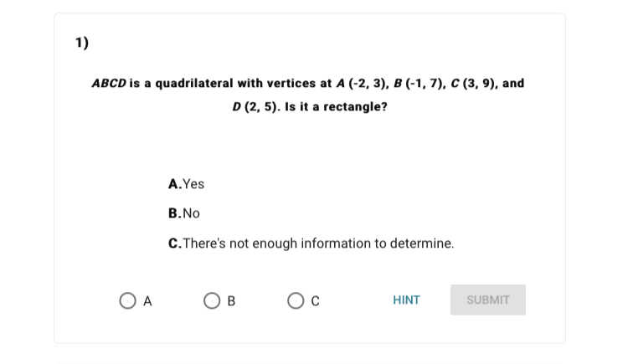Click 'There's not enough information to determine.' text
The width and height of the screenshot is (628, 364).
point(318,244)
